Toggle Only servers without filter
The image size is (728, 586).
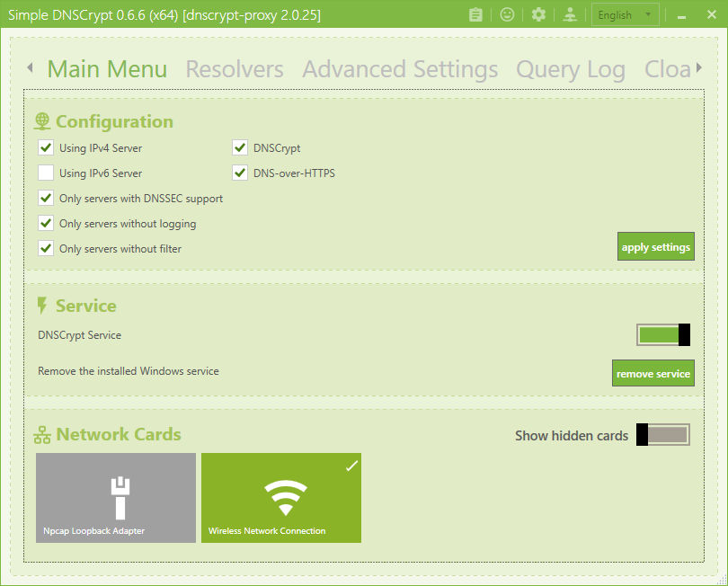click(46, 248)
